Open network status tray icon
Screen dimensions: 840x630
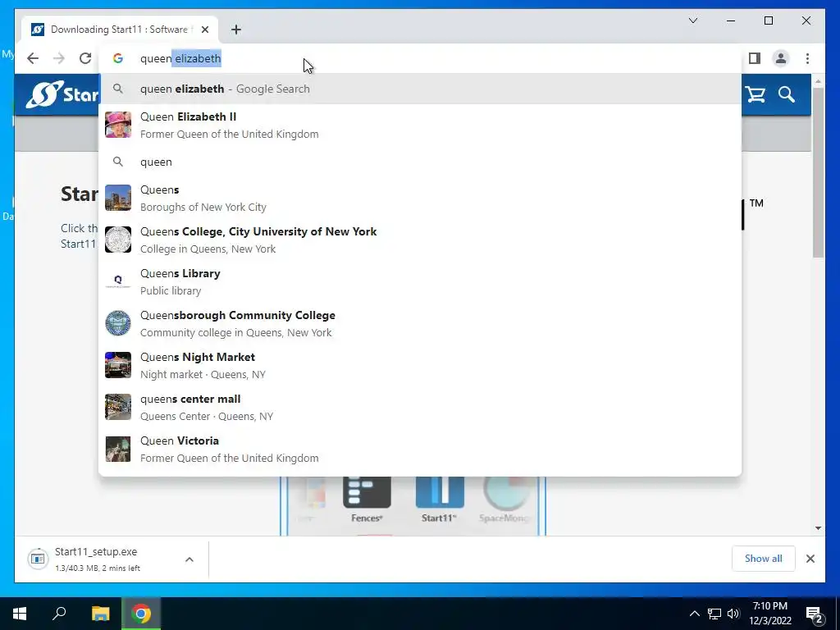[714, 614]
